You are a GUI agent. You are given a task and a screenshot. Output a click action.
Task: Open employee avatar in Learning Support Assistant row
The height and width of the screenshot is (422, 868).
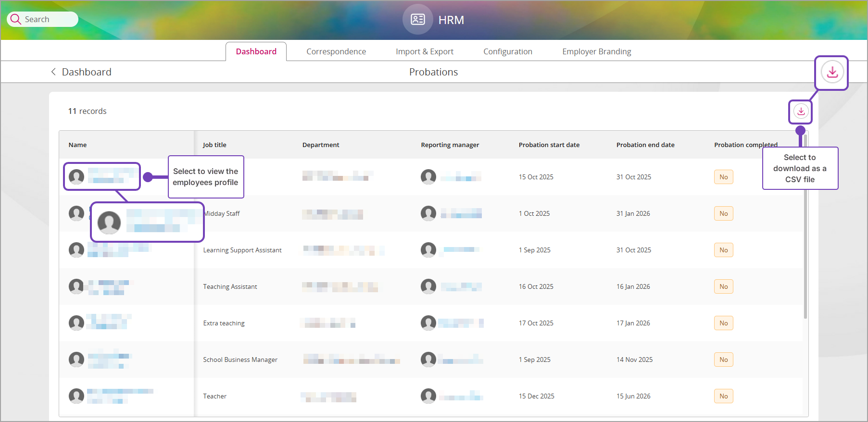tap(76, 250)
